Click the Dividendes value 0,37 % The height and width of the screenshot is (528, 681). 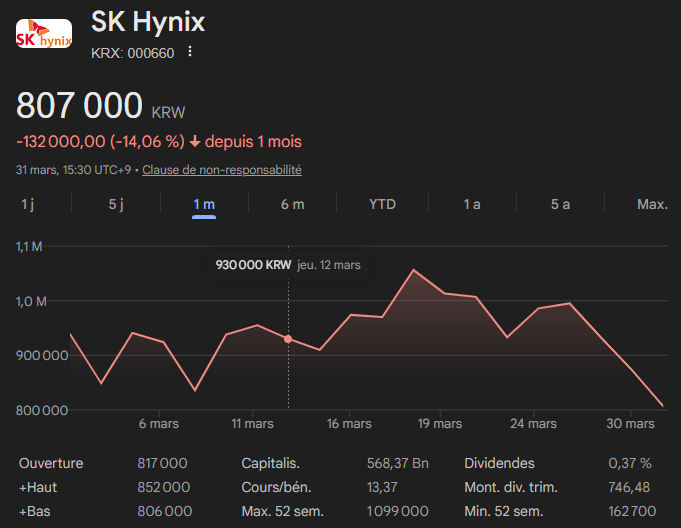click(x=630, y=463)
